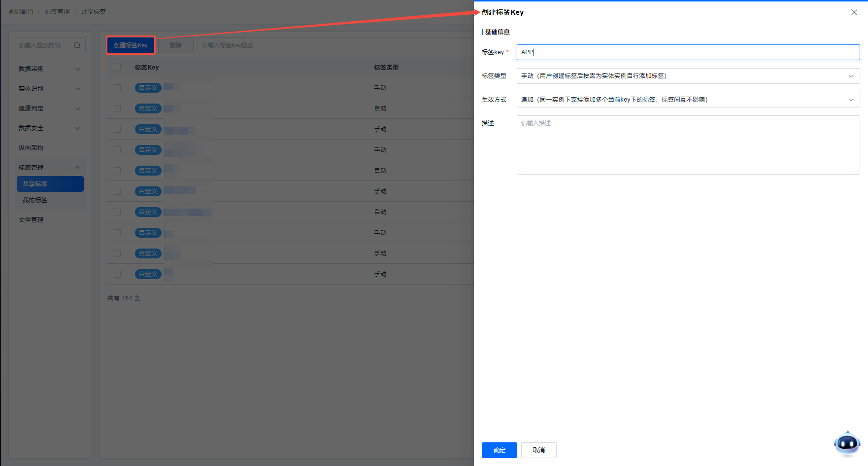Click the 数据安全 chevron arrow
This screenshot has width=868, height=466.
[78, 128]
